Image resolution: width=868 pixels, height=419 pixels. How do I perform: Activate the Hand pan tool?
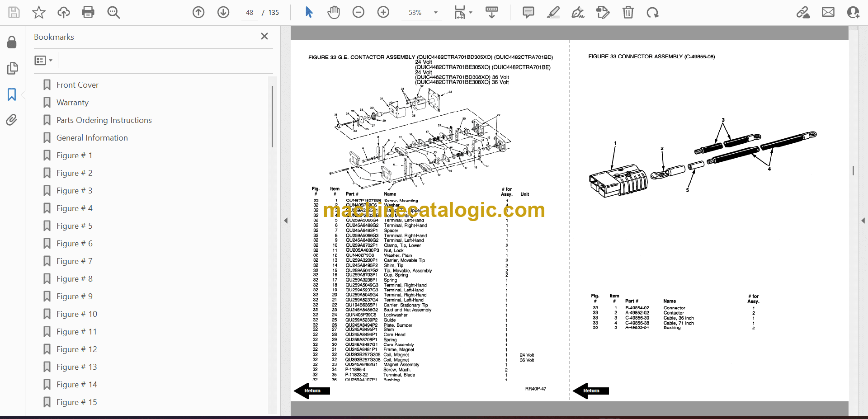click(334, 12)
